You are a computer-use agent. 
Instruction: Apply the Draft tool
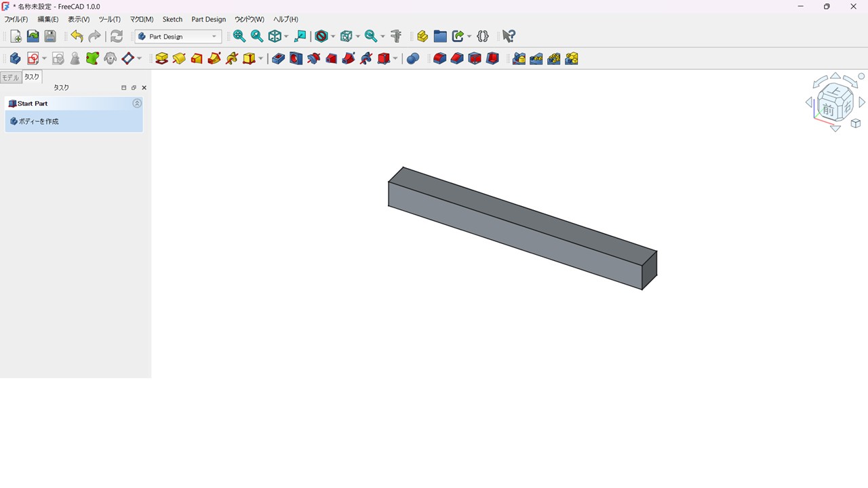[x=475, y=59]
